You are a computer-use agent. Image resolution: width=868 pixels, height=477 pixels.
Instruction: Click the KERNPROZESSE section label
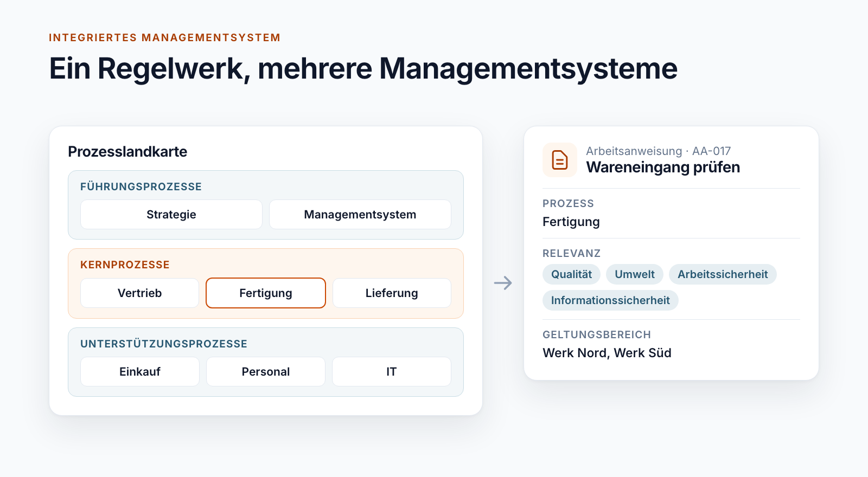tap(125, 265)
